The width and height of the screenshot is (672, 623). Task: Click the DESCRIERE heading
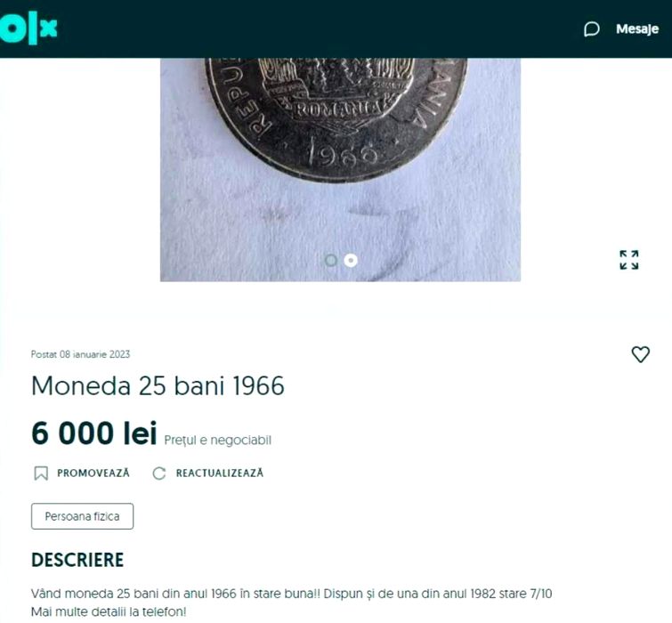(77, 560)
